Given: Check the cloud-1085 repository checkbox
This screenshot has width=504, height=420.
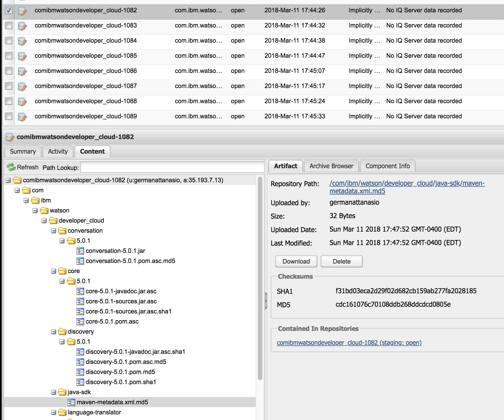Looking at the screenshot, I should tap(9, 56).
